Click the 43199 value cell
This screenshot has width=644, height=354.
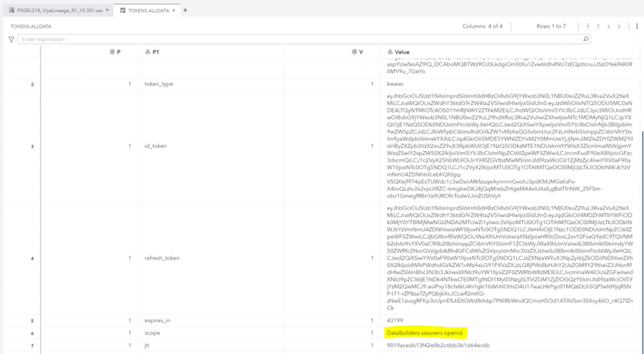pos(509,320)
